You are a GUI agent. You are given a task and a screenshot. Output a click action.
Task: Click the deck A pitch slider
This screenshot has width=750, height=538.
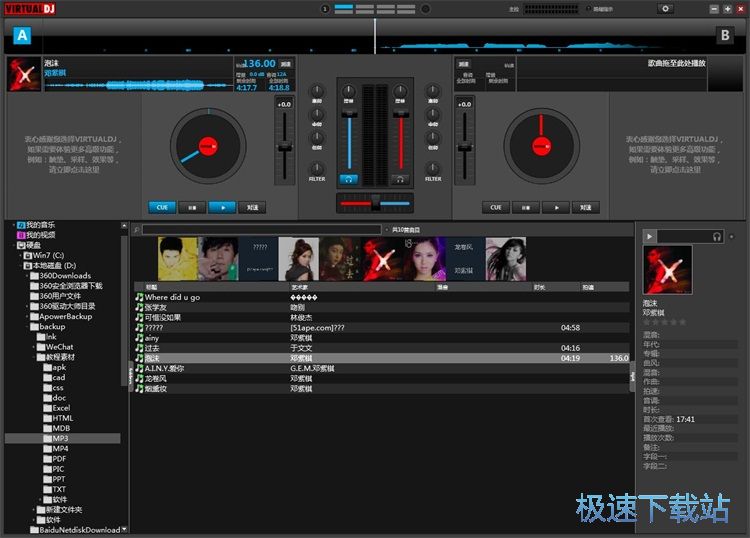(285, 147)
